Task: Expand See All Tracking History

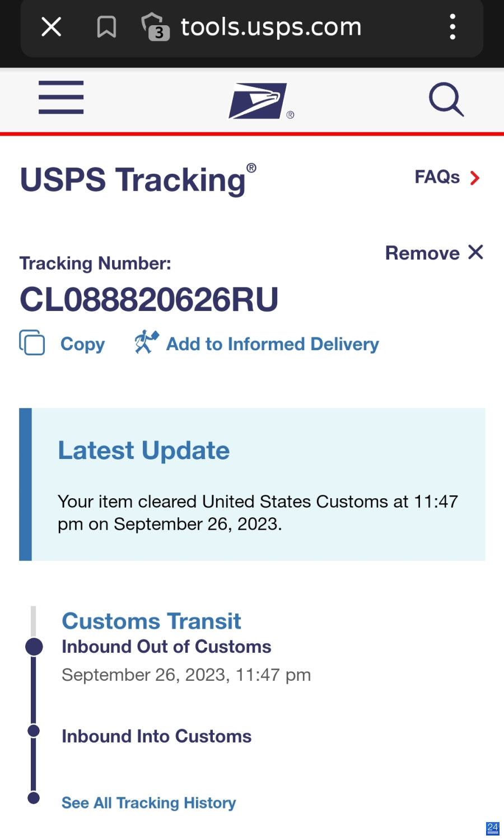Action: pyautogui.click(x=148, y=803)
